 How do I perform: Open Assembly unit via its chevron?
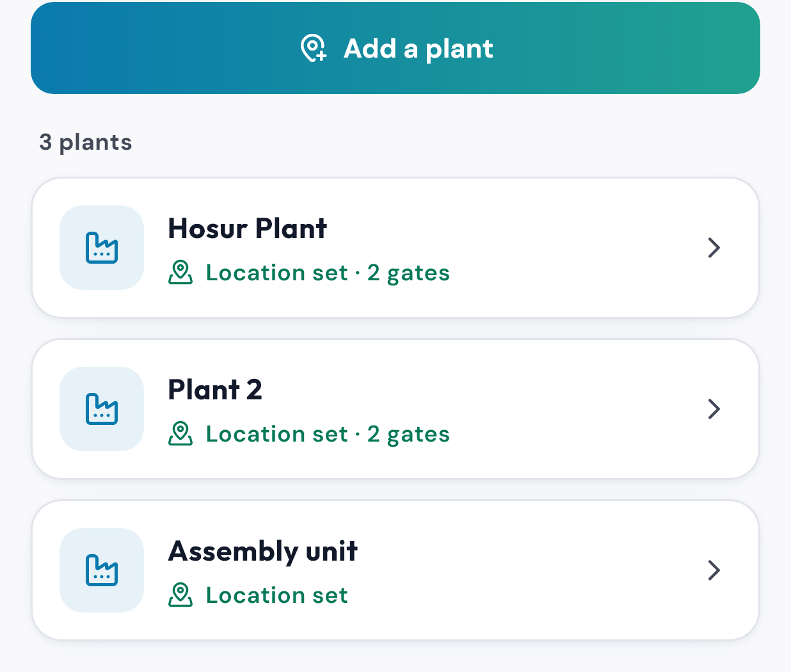pos(714,570)
